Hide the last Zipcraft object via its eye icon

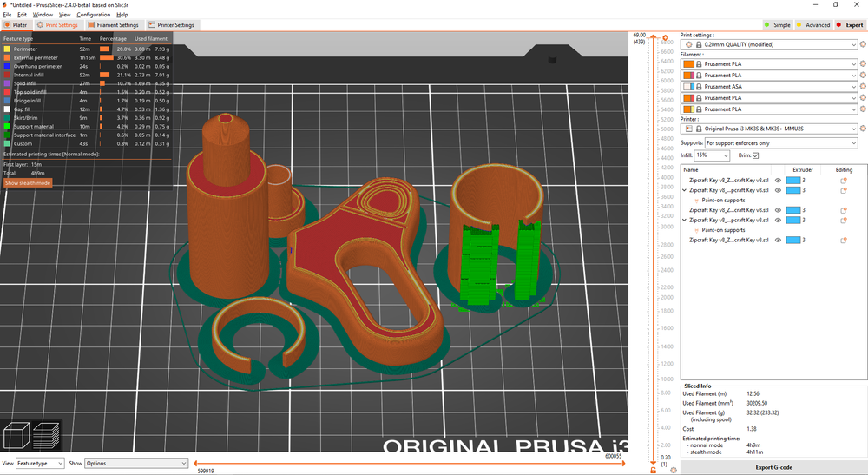click(778, 241)
